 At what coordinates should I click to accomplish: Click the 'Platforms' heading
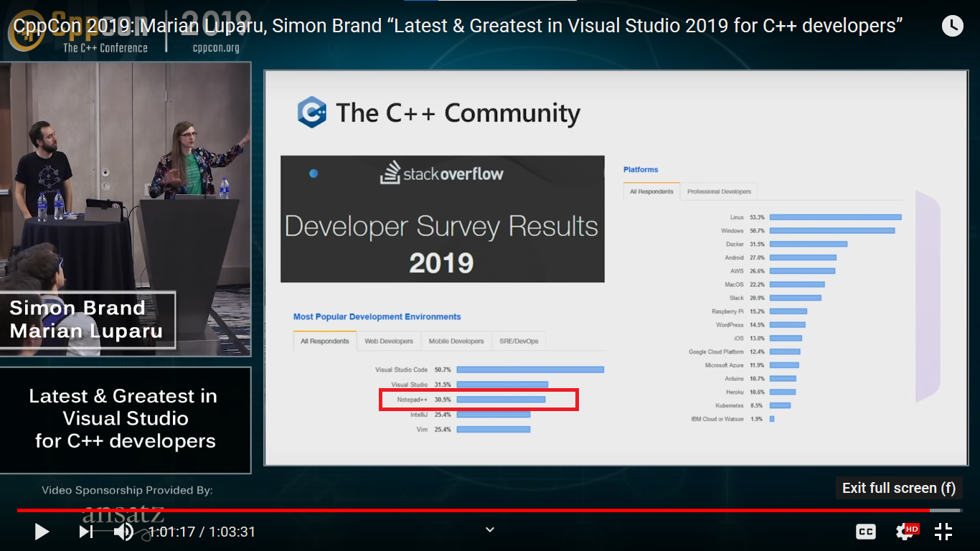641,170
